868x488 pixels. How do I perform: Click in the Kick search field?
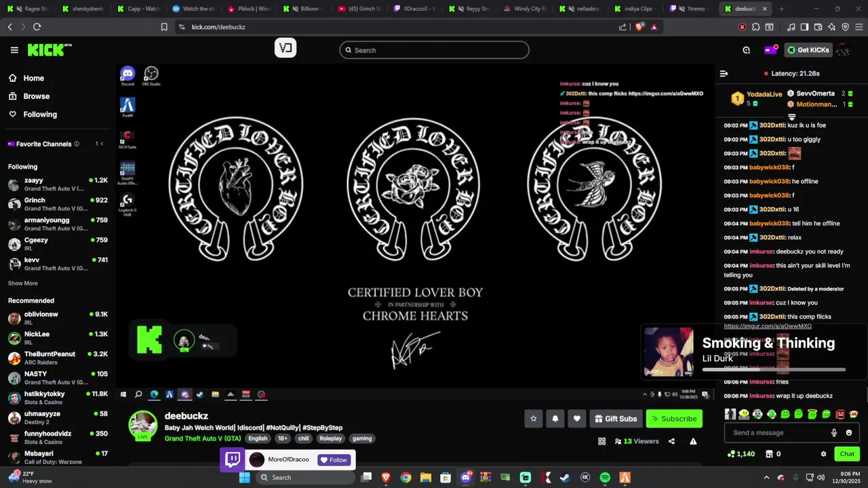434,50
